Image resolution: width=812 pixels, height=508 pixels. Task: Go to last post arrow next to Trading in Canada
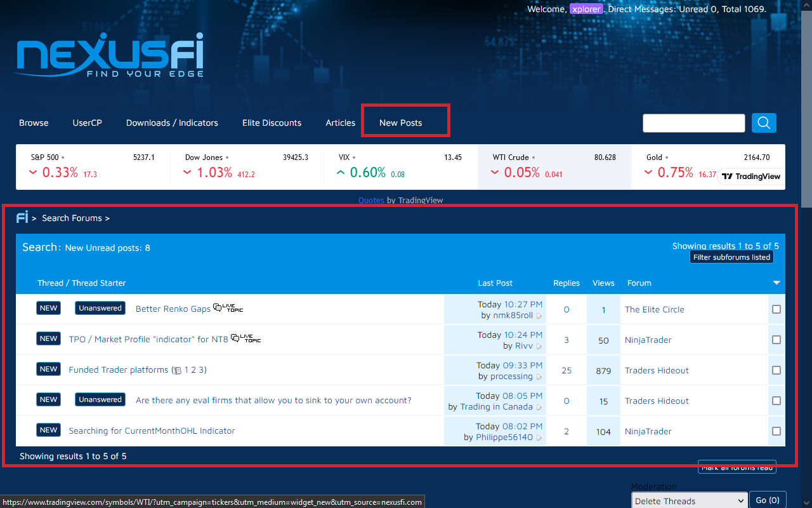pyautogui.click(x=539, y=407)
